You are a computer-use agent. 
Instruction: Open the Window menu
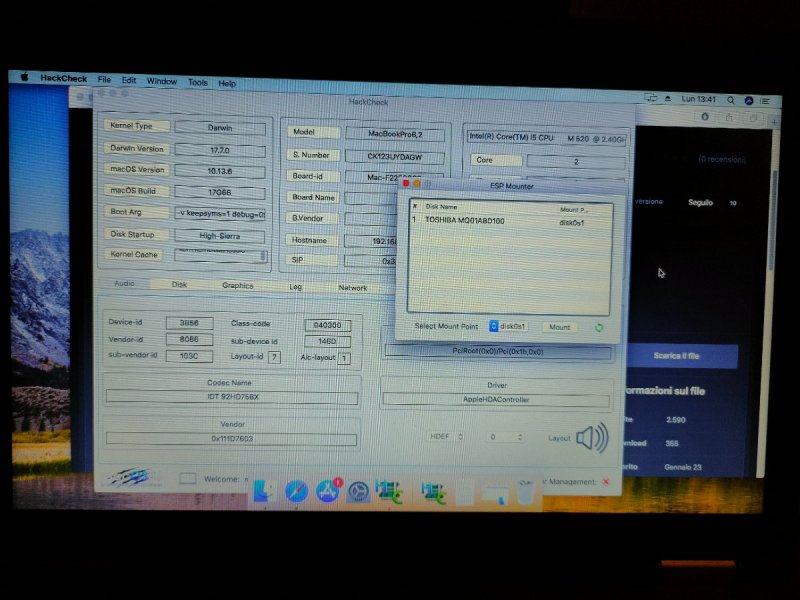click(162, 81)
